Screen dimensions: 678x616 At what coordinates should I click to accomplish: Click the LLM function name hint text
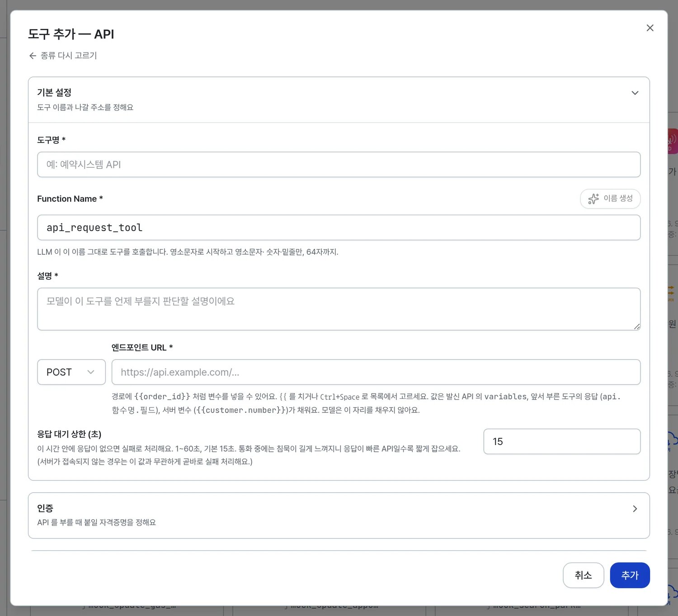click(x=188, y=252)
